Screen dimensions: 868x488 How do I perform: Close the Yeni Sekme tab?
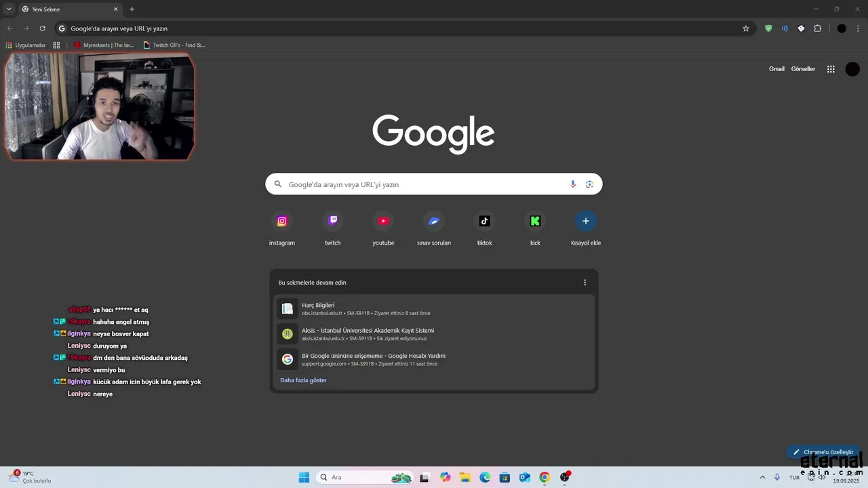pos(115,9)
